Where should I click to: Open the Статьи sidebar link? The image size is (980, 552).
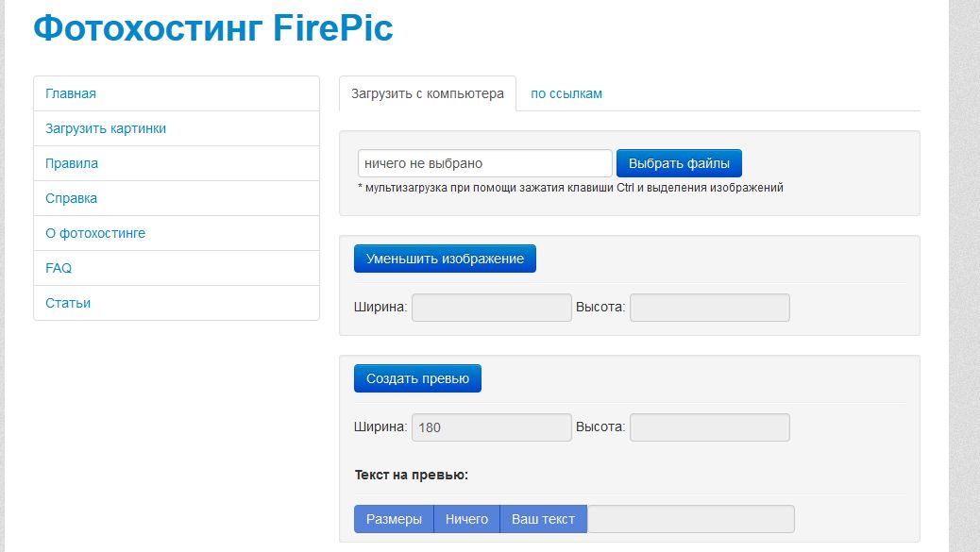(x=177, y=303)
